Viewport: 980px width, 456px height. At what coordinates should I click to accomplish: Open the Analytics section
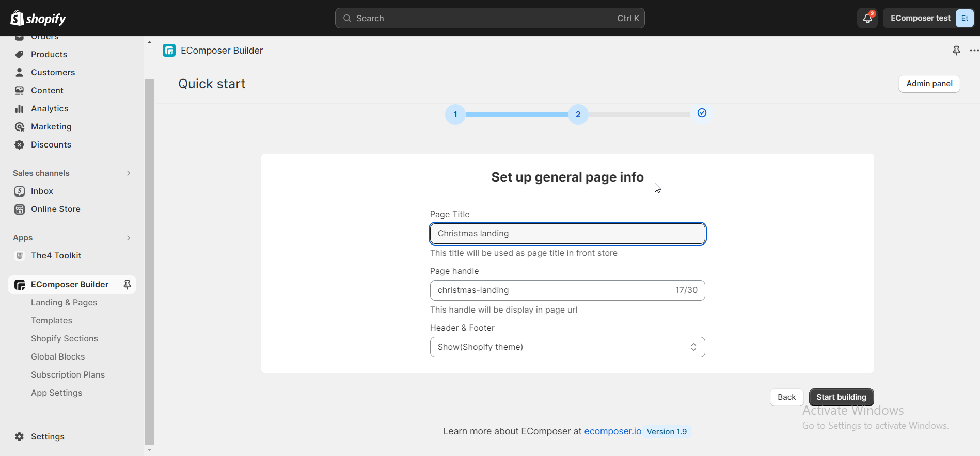[x=50, y=108]
